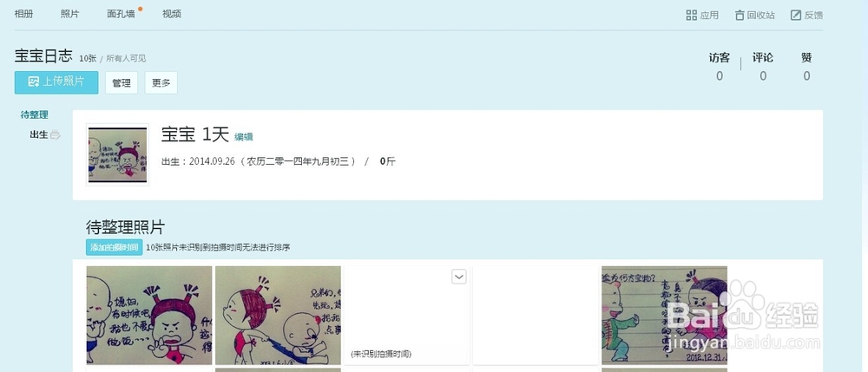Open the 应用 apps grid icon
The height and width of the screenshot is (372, 868).
click(692, 15)
